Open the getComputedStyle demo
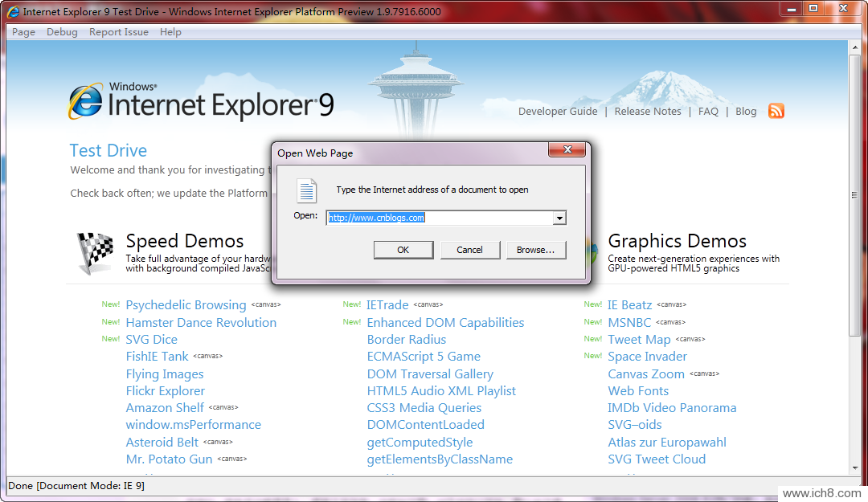Viewport: 868px width, 502px height. tap(420, 443)
